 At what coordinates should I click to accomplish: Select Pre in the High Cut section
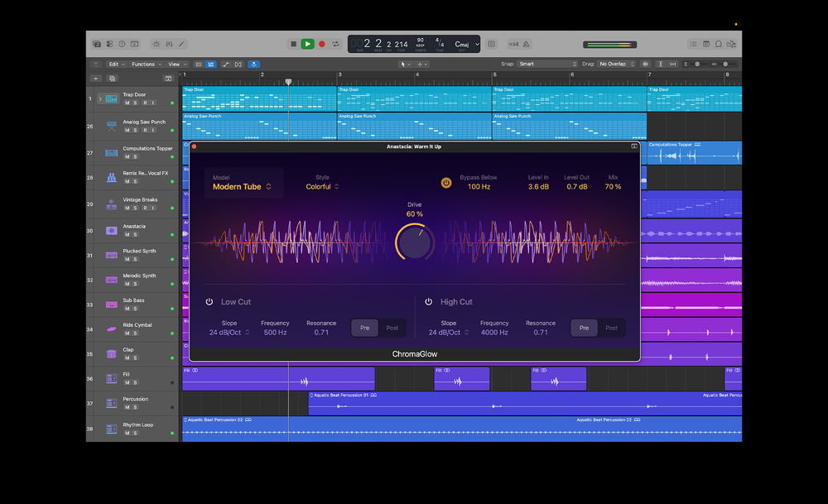(584, 328)
